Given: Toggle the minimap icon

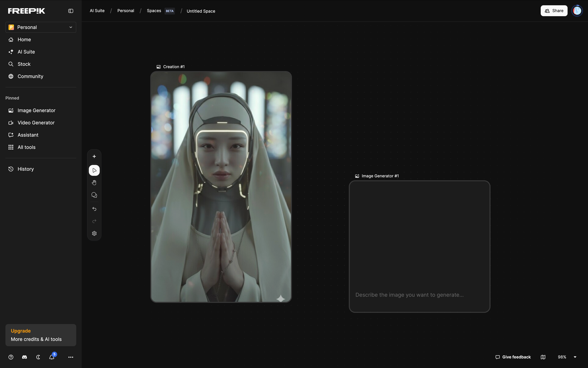Looking at the screenshot, I should 543,357.
